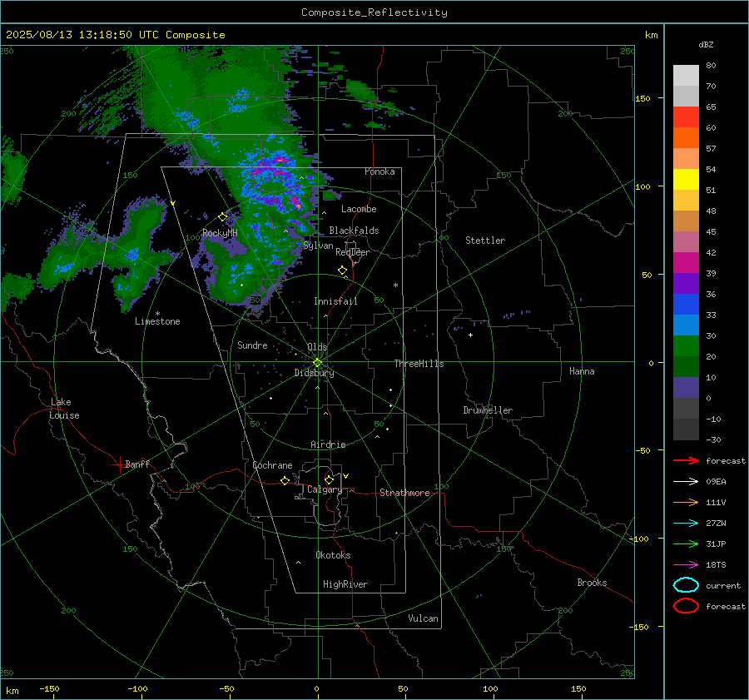The image size is (749, 700).
Task: Click the RedDeer city label
Action: click(353, 252)
